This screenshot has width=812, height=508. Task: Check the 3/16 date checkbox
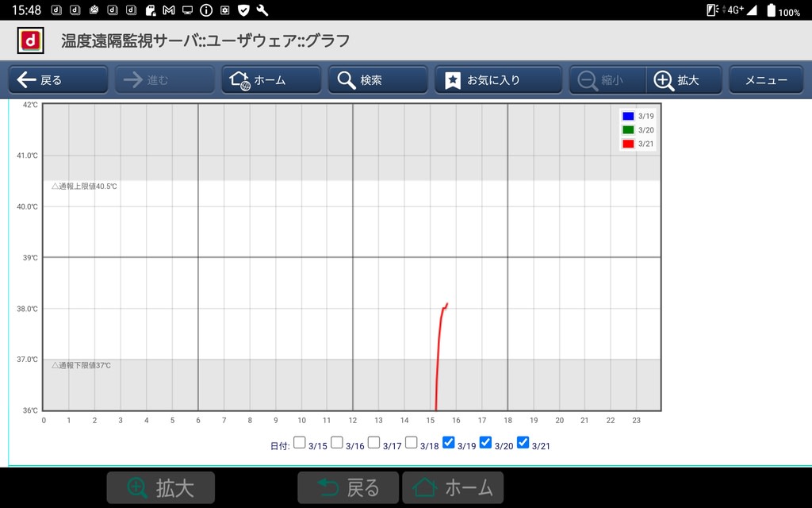(x=336, y=442)
